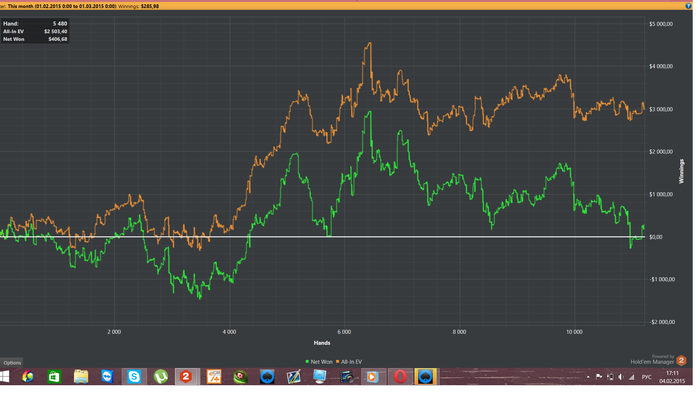
Task: Toggle the Net Won legend series
Action: (319, 362)
